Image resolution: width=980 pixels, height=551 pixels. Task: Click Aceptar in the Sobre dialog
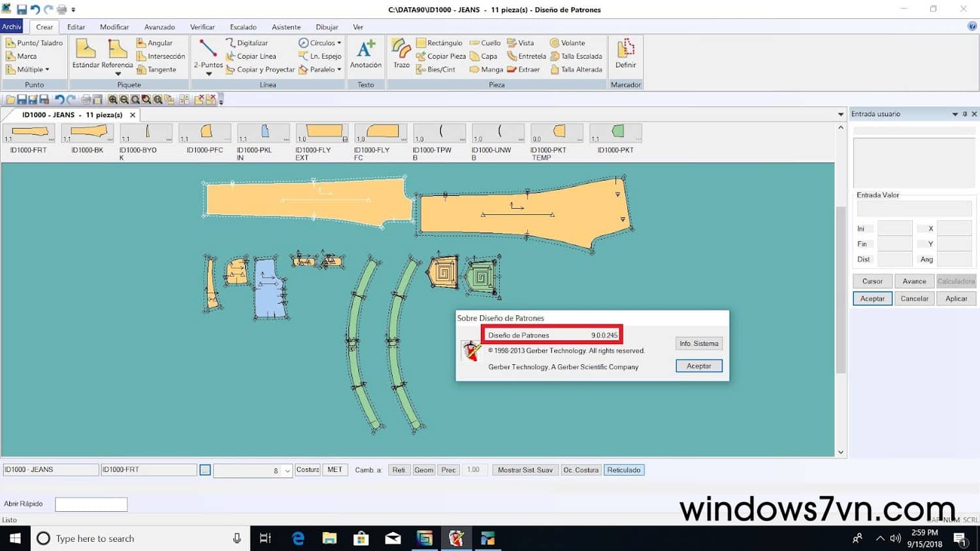(699, 366)
